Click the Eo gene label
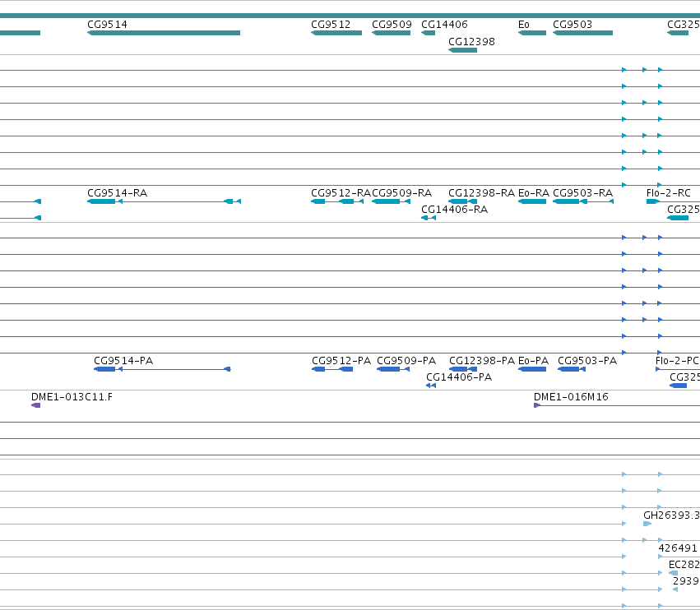The image size is (700, 610). (524, 25)
